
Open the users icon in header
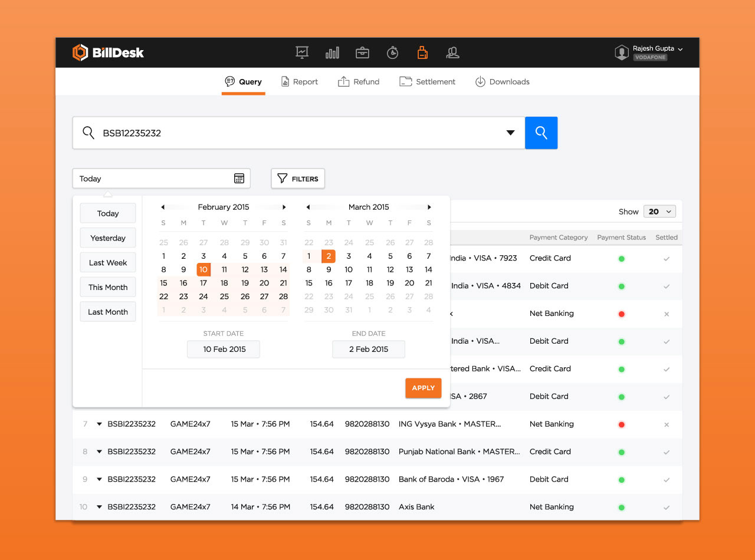452,52
